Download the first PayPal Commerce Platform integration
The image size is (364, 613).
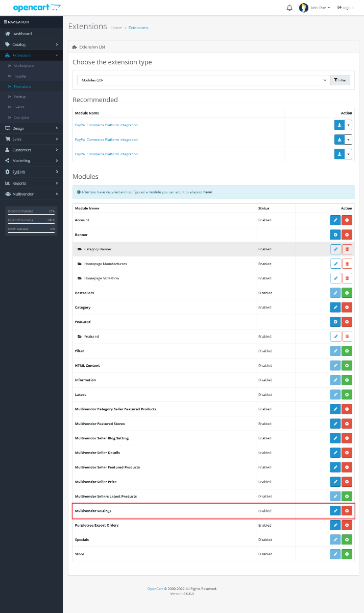pos(339,125)
